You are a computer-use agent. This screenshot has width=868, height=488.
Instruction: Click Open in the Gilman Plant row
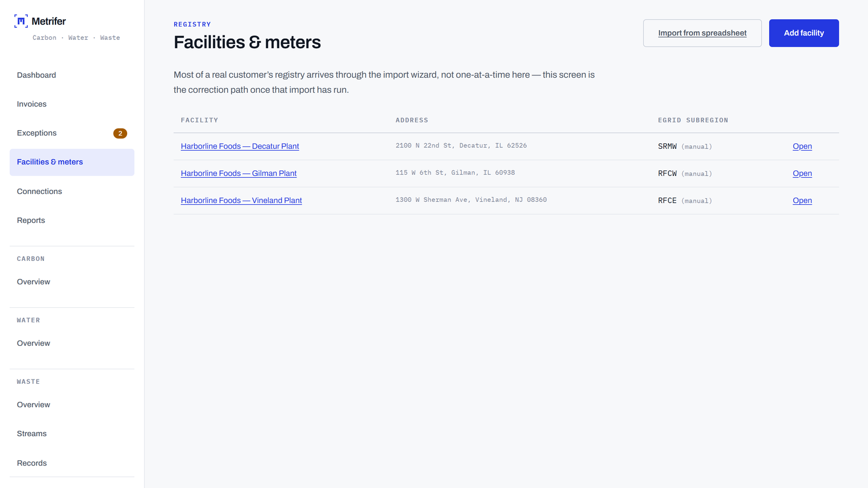tap(802, 174)
